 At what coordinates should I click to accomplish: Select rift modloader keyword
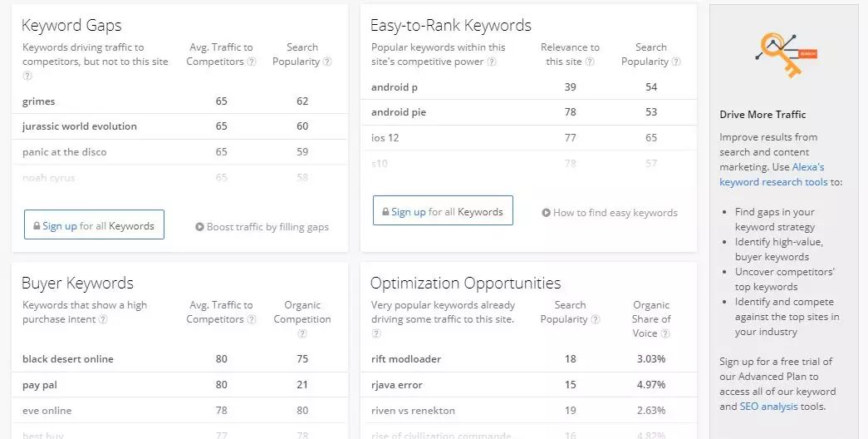pyautogui.click(x=406, y=359)
